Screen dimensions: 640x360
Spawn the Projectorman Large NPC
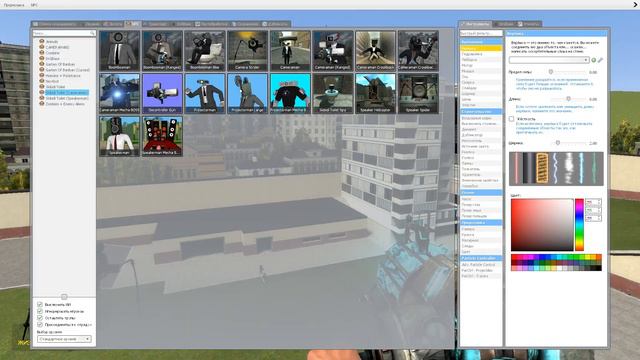click(x=247, y=93)
